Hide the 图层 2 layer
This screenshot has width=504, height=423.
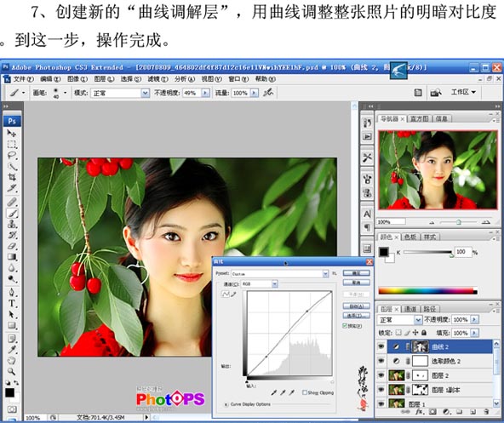(x=381, y=375)
